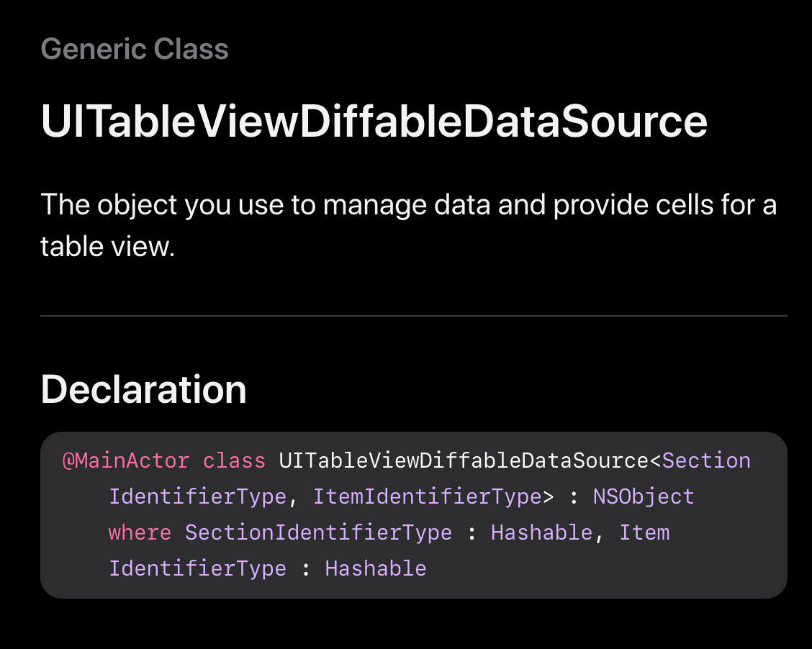Click "table view." ending the summary
Image resolution: width=812 pixels, height=649 pixels.
coord(108,247)
